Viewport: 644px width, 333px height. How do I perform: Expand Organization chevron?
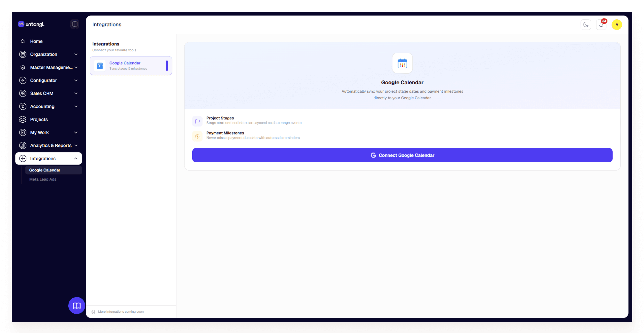click(76, 54)
